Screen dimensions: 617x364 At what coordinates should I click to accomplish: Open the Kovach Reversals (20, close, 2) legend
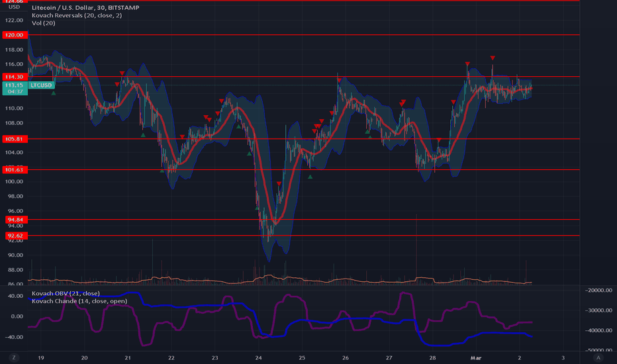click(x=77, y=15)
